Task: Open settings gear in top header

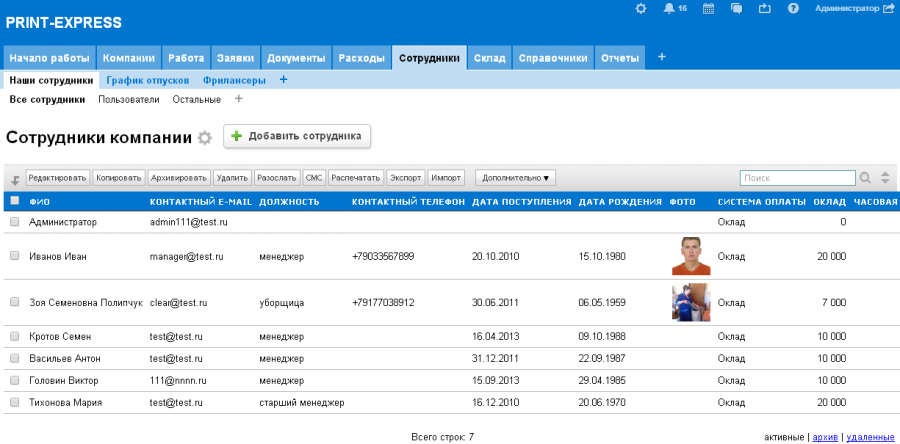Action: 641,8
